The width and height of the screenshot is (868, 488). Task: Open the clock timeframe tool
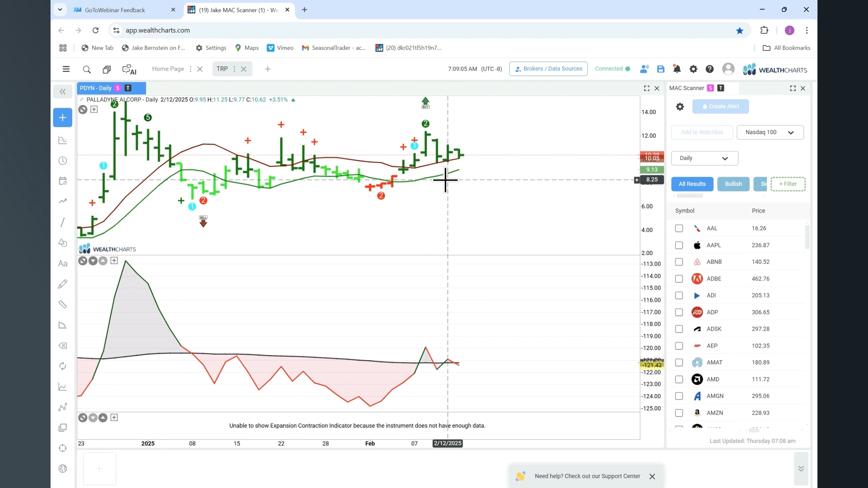(x=63, y=161)
